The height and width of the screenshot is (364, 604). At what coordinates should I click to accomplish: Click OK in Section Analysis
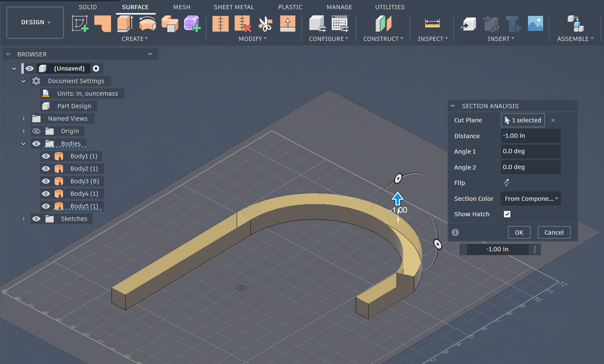pos(519,233)
